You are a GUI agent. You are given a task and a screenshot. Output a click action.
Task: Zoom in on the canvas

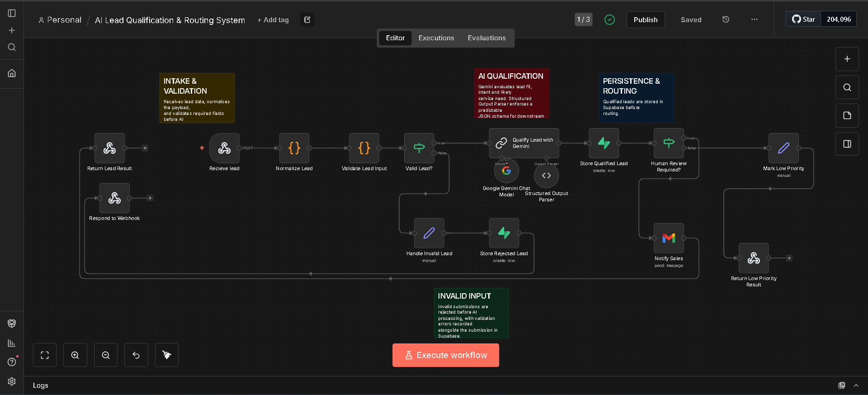[x=75, y=355]
